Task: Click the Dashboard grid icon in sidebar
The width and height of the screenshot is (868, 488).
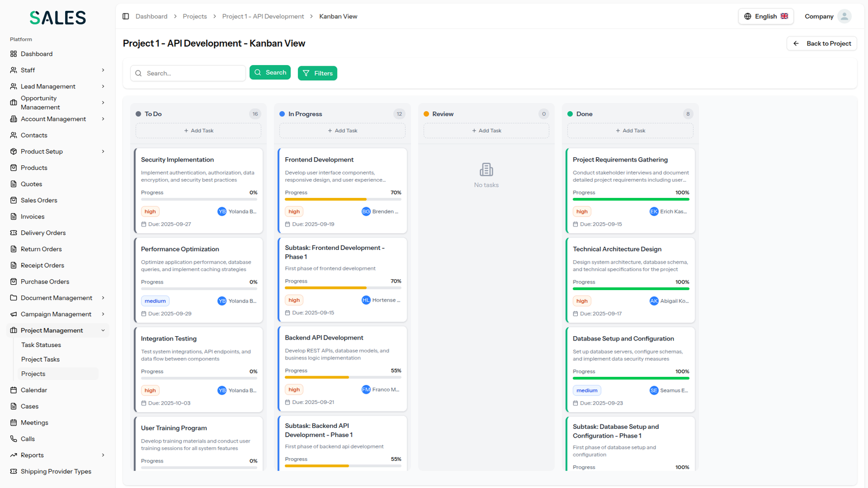Action: click(x=14, y=54)
